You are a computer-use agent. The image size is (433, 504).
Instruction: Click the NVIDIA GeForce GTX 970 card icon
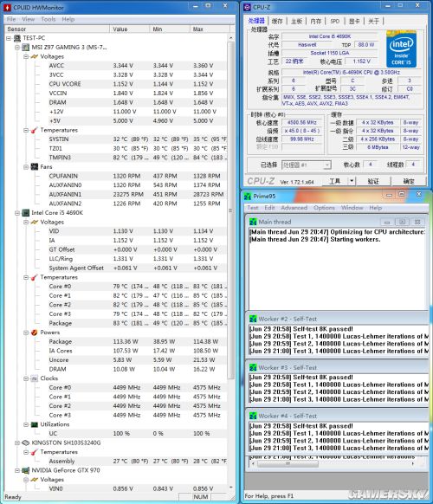coord(26,470)
